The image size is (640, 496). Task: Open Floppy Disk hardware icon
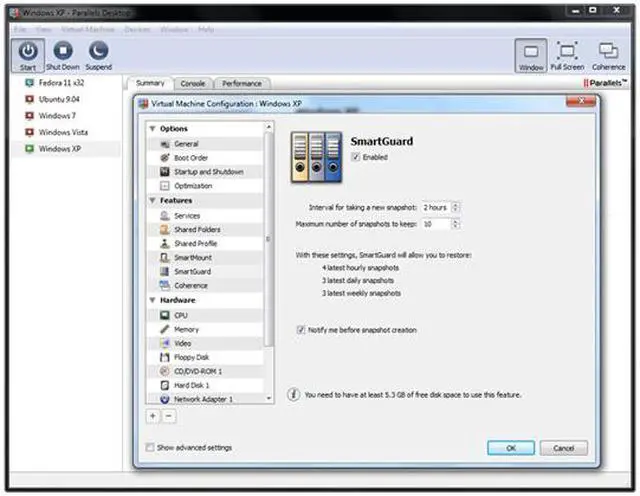pyautogui.click(x=165, y=357)
